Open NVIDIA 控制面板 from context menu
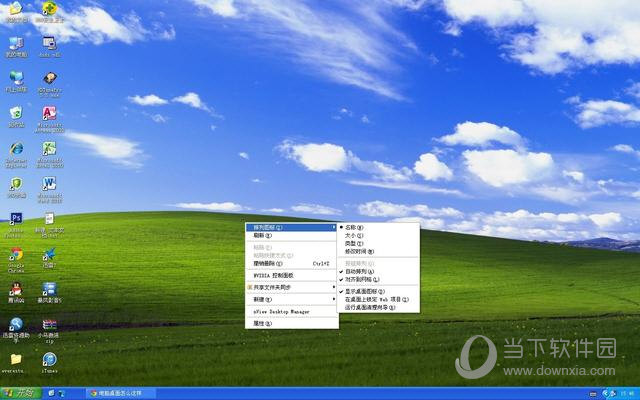This screenshot has width=640, height=400. (x=291, y=276)
